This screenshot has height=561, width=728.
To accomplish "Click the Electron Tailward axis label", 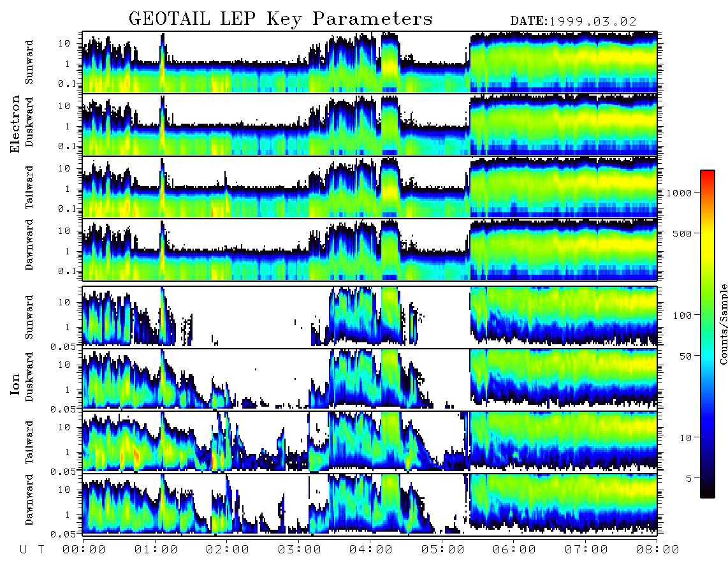I will coord(29,187).
